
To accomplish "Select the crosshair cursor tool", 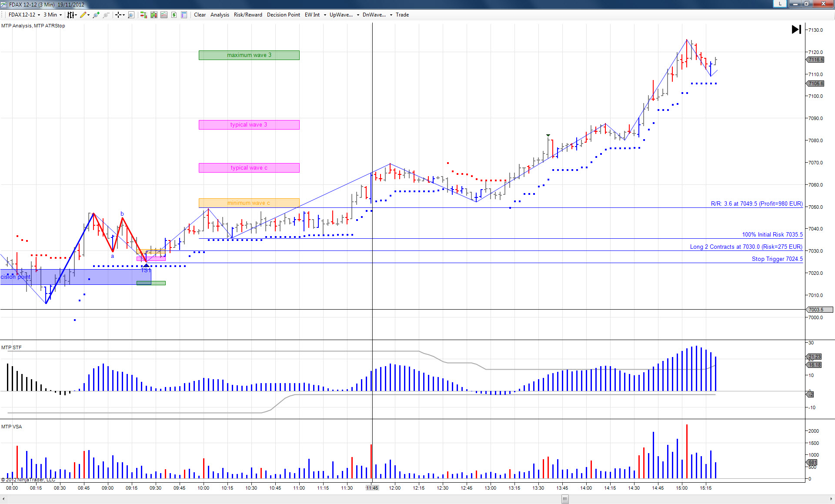I will (x=118, y=15).
